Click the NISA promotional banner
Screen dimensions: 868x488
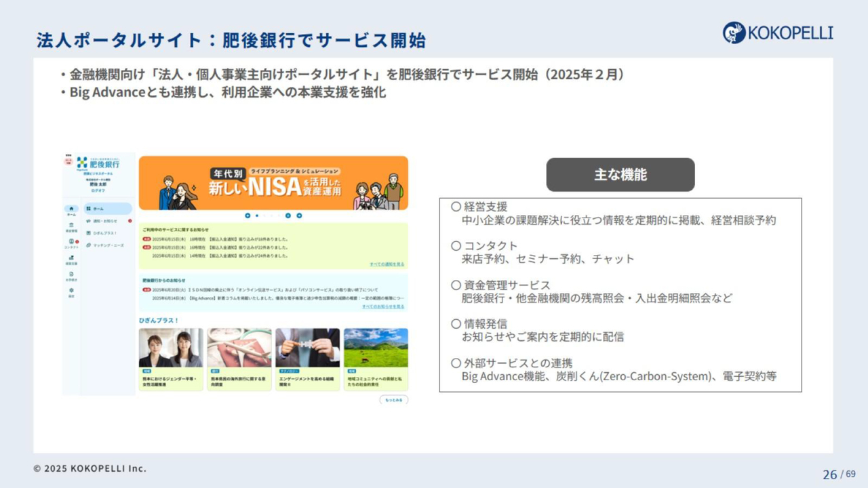point(273,183)
